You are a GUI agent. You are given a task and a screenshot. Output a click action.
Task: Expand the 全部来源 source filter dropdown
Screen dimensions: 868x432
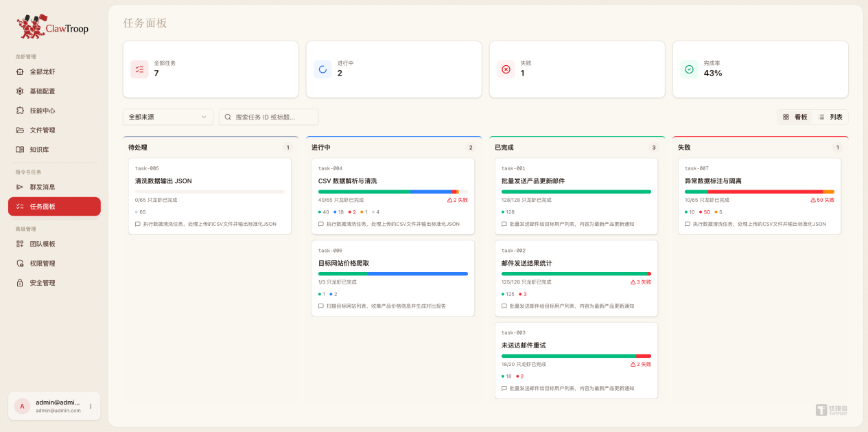coord(167,117)
